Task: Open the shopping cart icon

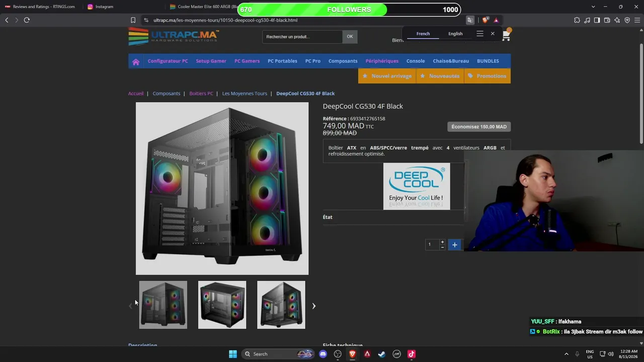Action: pyautogui.click(x=506, y=35)
